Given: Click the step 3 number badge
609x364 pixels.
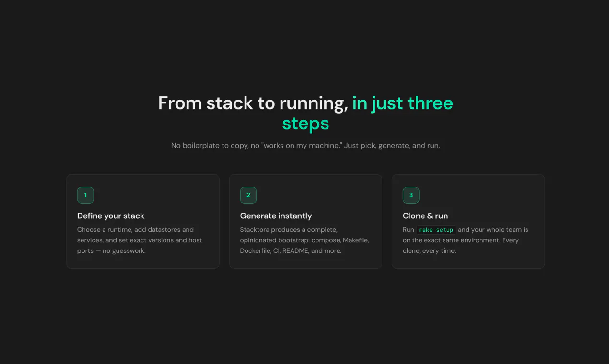Looking at the screenshot, I should click(411, 195).
